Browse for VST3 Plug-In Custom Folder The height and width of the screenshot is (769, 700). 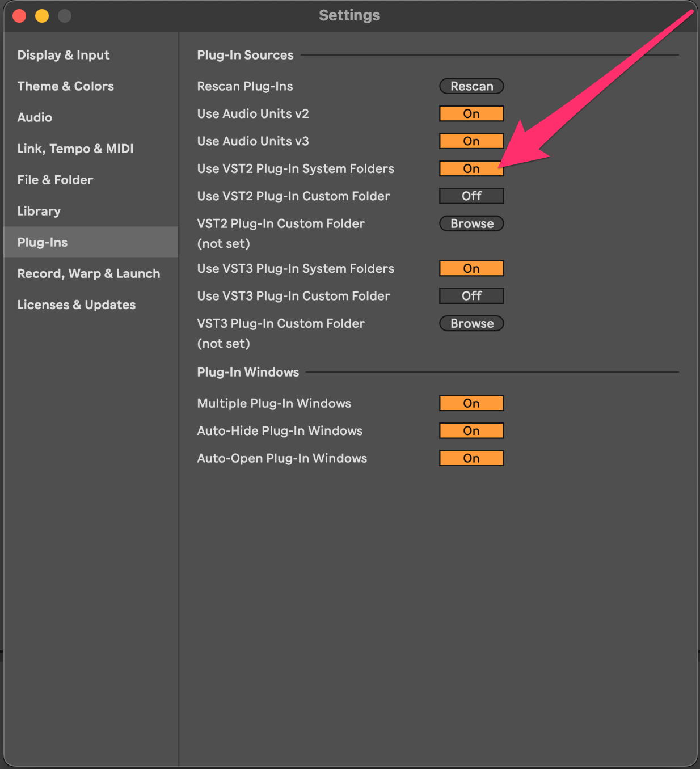click(x=471, y=323)
